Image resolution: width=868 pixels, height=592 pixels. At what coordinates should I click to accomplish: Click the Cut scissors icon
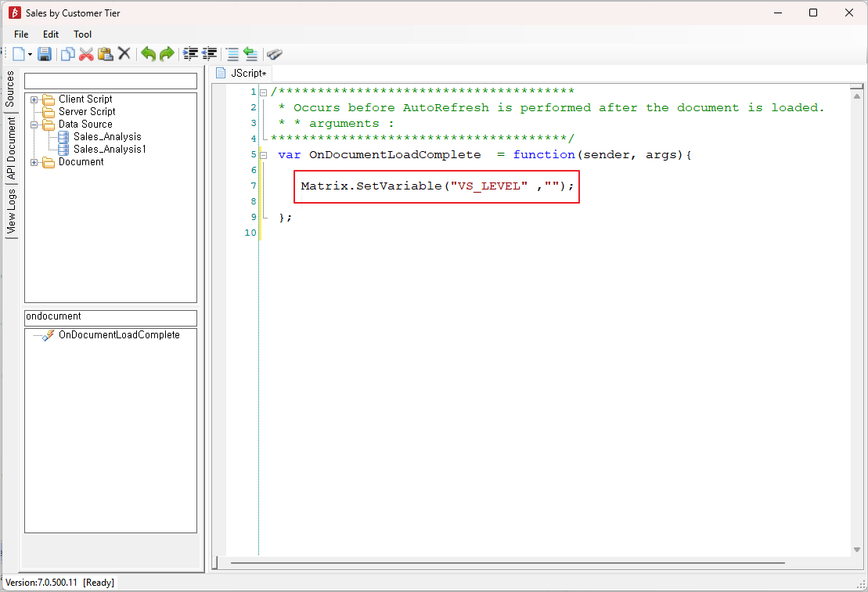coord(86,54)
